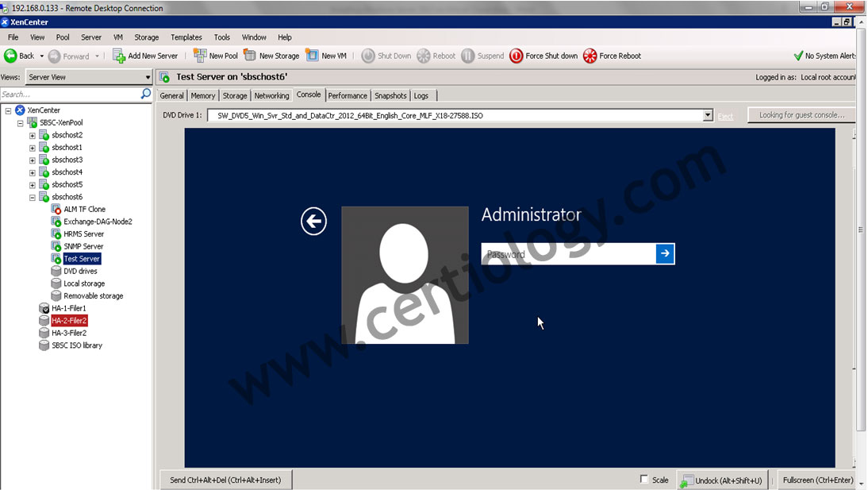Select Local storage item
868x490 pixels.
click(x=83, y=284)
